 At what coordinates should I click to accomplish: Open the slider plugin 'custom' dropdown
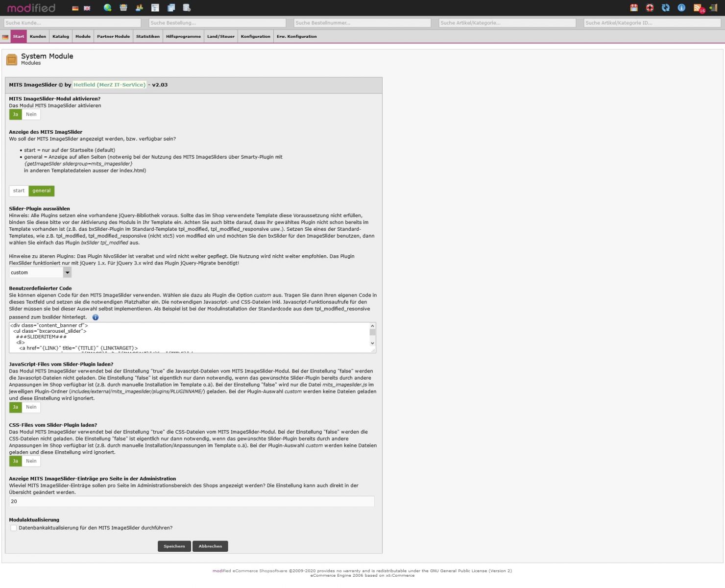40,272
